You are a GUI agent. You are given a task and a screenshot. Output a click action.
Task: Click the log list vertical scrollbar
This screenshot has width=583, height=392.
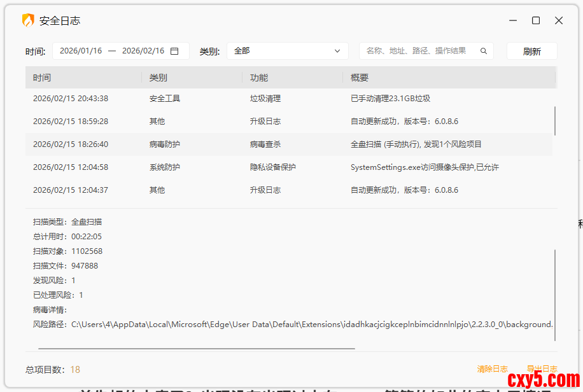(x=555, y=121)
